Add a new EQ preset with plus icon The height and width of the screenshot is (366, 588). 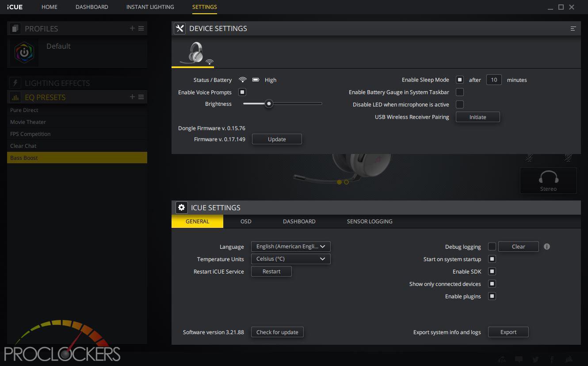pyautogui.click(x=132, y=97)
